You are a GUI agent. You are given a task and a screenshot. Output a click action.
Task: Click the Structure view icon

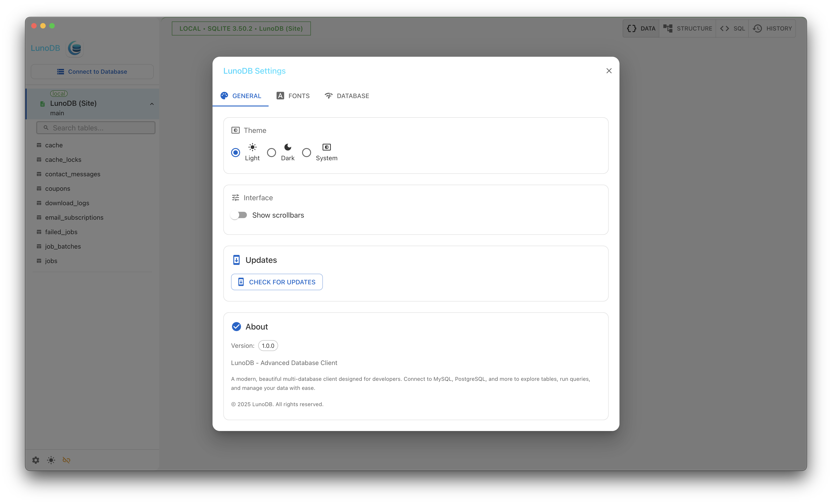[x=668, y=29]
